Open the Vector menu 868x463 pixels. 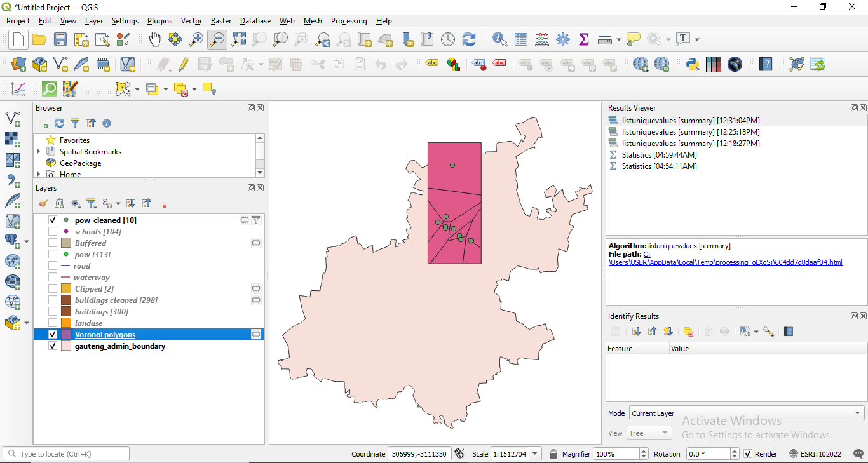coord(191,21)
